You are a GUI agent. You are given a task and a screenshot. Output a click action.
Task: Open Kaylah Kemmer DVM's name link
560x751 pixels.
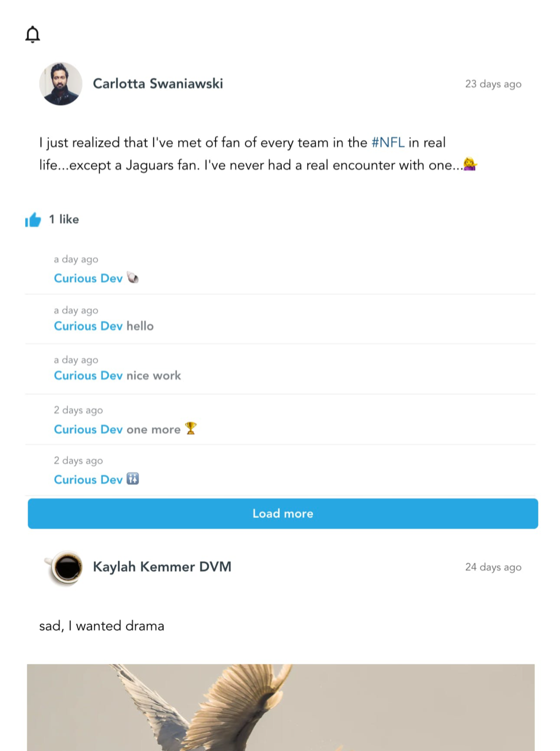click(x=162, y=567)
